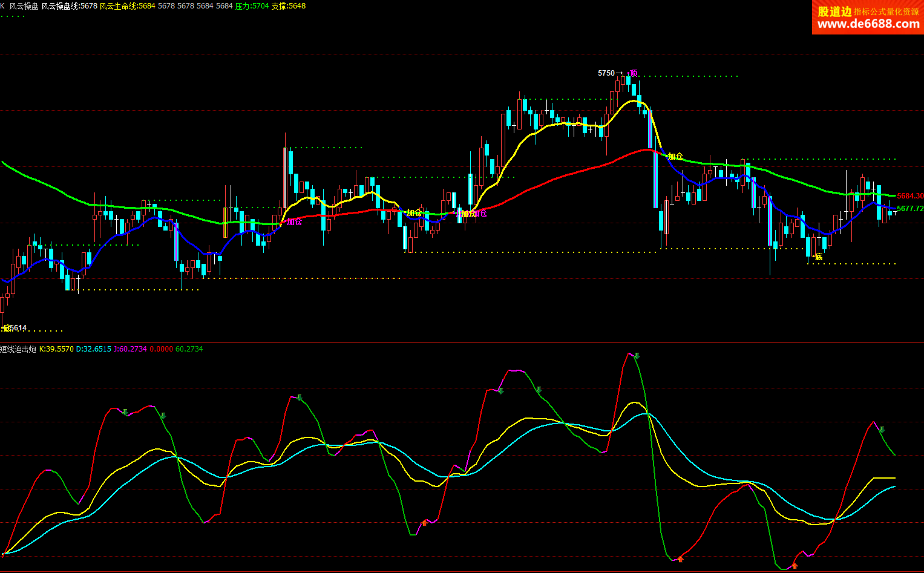Click the magenta J:60.2734 value
The image size is (924, 573).
click(x=130, y=349)
